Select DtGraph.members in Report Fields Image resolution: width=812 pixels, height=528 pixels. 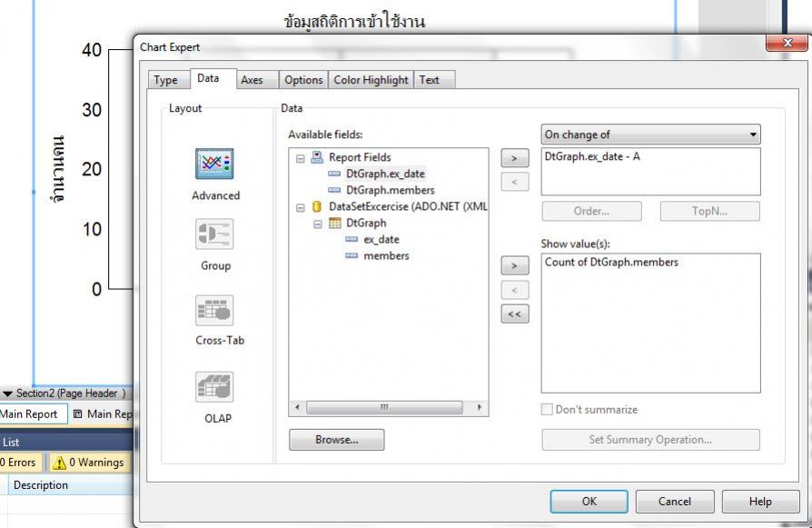click(x=391, y=190)
